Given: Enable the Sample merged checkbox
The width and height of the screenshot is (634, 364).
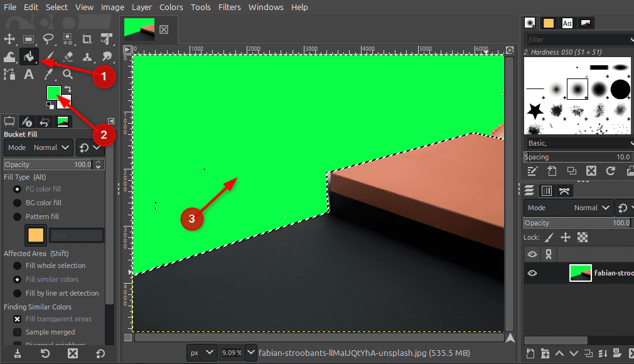Looking at the screenshot, I should coord(17,333).
